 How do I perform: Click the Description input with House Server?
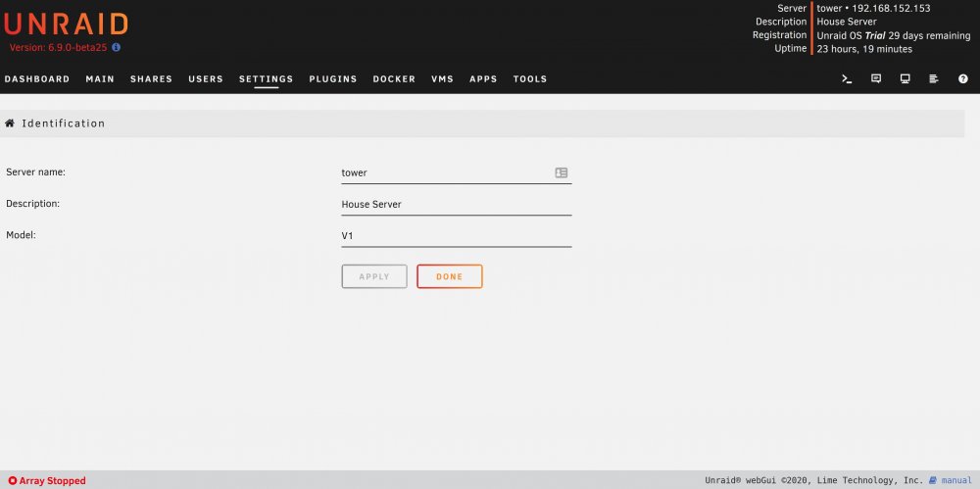[457, 205]
